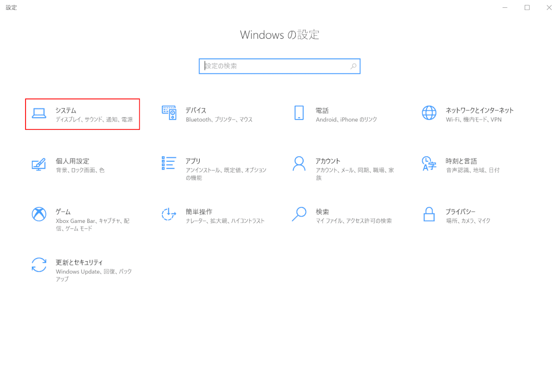Image resolution: width=560 pixels, height=392 pixels.
Task: Open the アプリ settings title
Action: point(193,161)
